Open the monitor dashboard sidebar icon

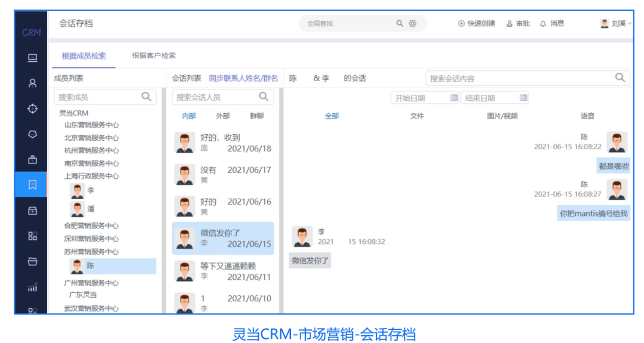[32, 58]
